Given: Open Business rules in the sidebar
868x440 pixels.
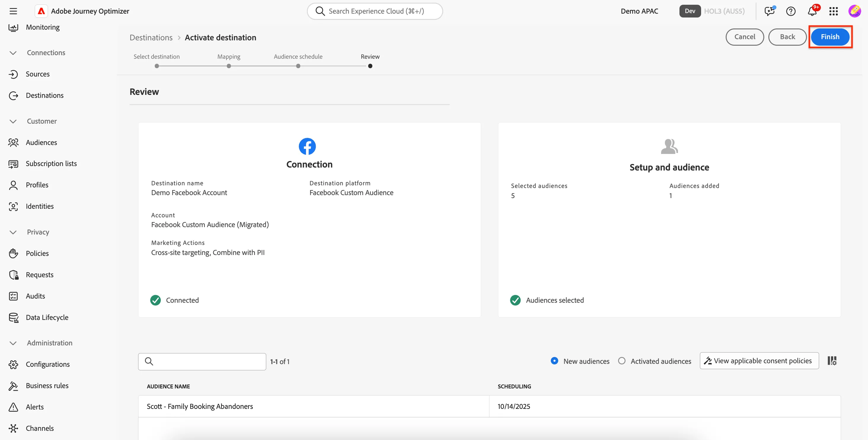Looking at the screenshot, I should click(x=47, y=386).
